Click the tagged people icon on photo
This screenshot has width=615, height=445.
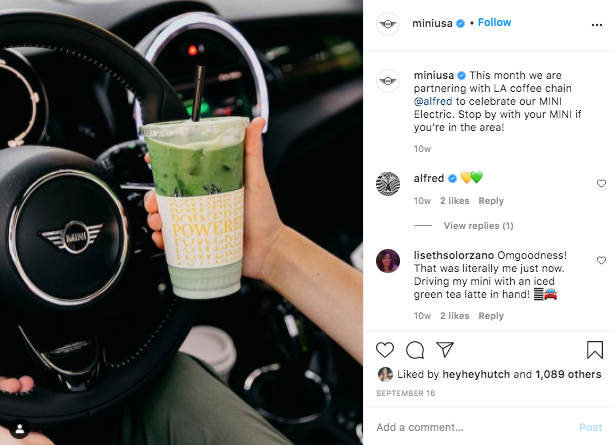(x=19, y=429)
